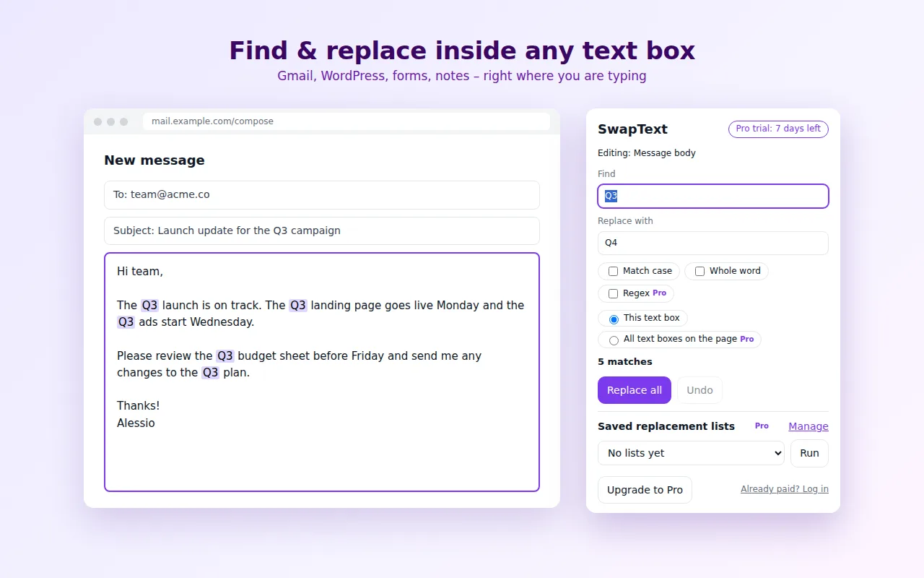
Task: Click the 'New message' heading
Action: 154,160
